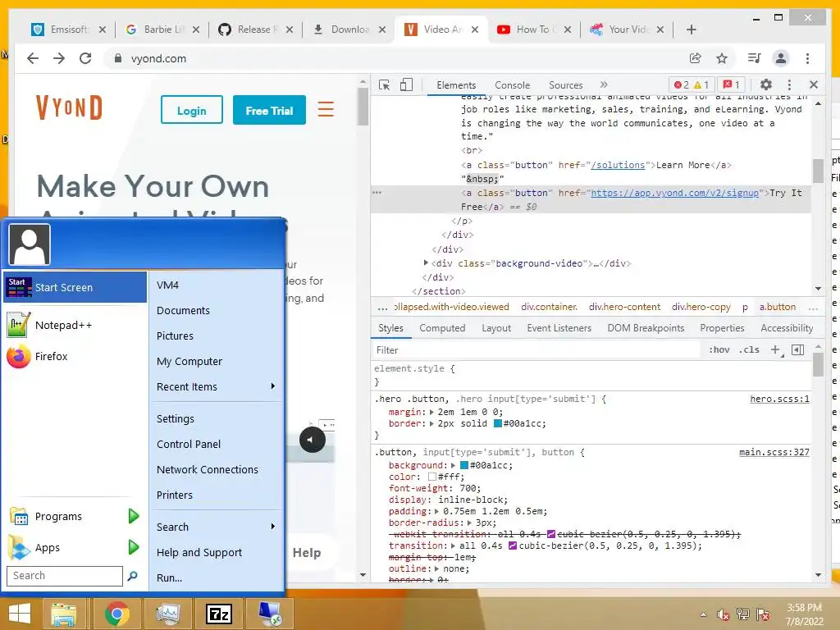840x630 pixels.
Task: Select div.hero-content in the breadcrumb
Action: pos(624,307)
